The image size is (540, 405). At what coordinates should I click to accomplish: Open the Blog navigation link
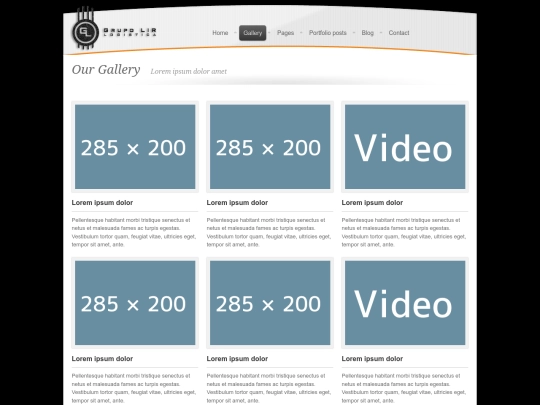(367, 33)
